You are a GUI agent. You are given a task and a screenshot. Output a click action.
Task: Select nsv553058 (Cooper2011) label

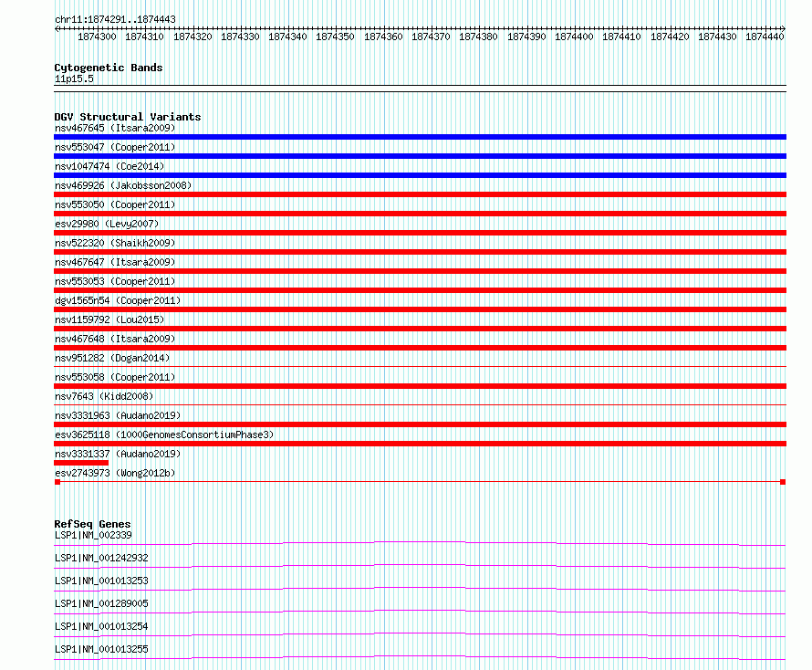115,377
